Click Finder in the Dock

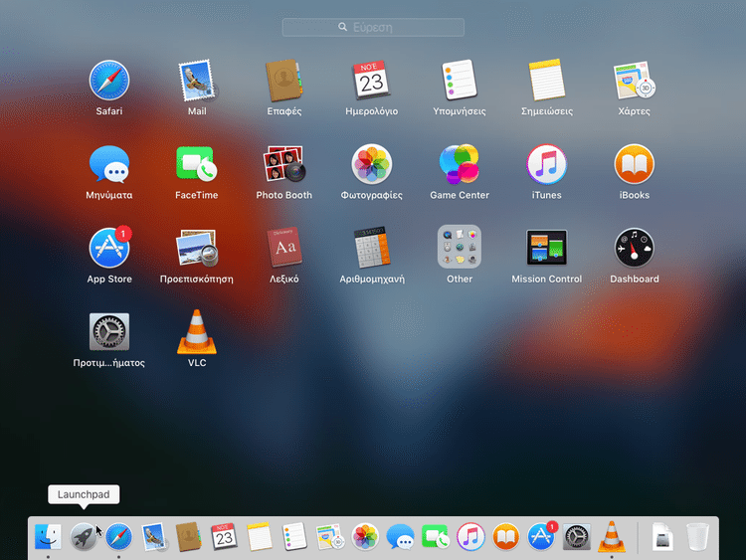pyautogui.click(x=48, y=536)
